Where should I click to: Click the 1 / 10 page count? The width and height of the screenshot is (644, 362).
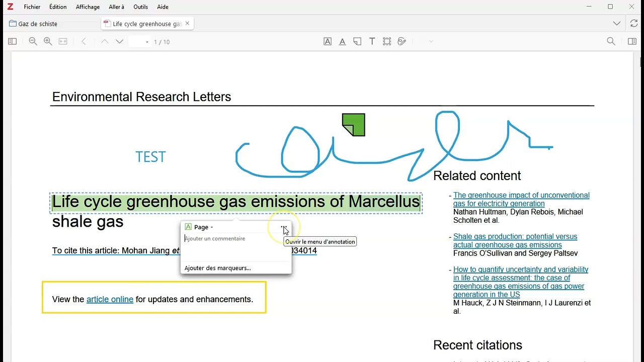[162, 42]
